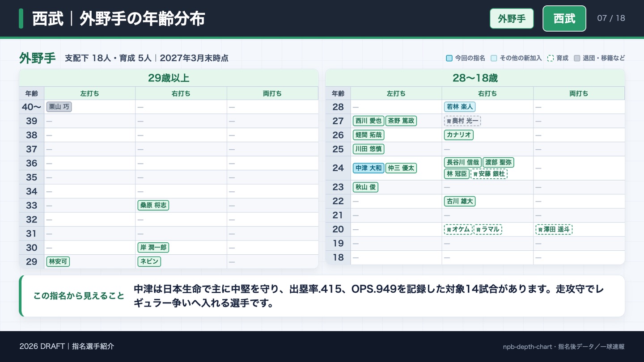Select the 林 冠臣 player chip
This screenshot has width=644, height=362.
(x=457, y=174)
